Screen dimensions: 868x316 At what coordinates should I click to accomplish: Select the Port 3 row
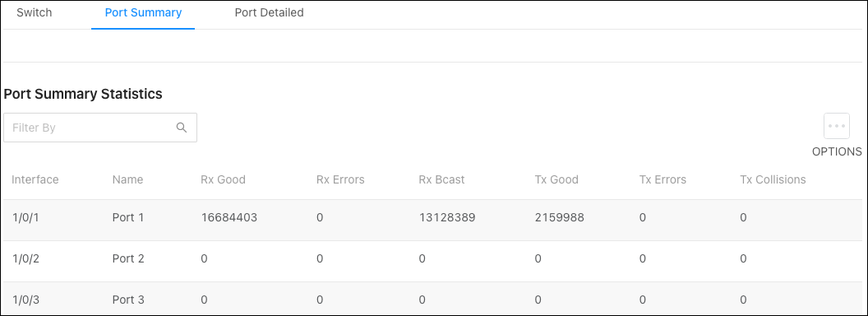[x=432, y=298]
